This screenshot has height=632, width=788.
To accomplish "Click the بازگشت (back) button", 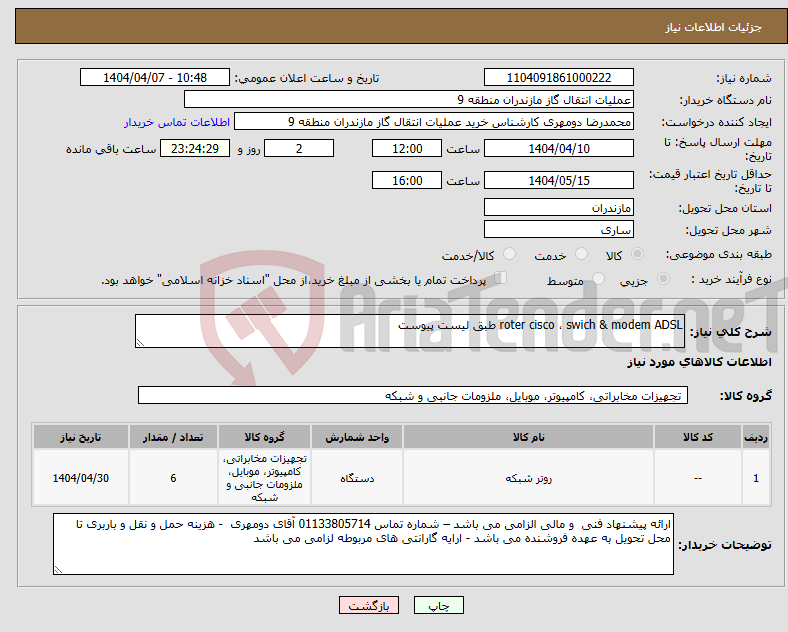I will click(369, 606).
